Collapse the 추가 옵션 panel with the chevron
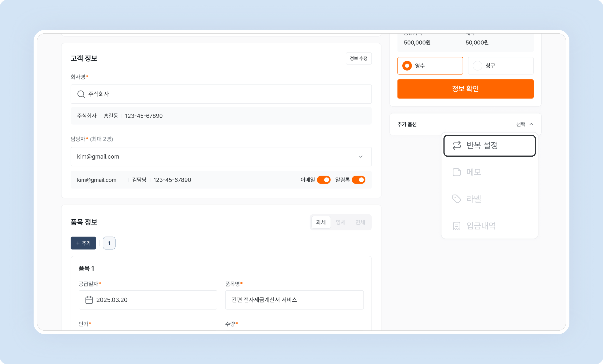The width and height of the screenshot is (603, 364). [x=531, y=124]
